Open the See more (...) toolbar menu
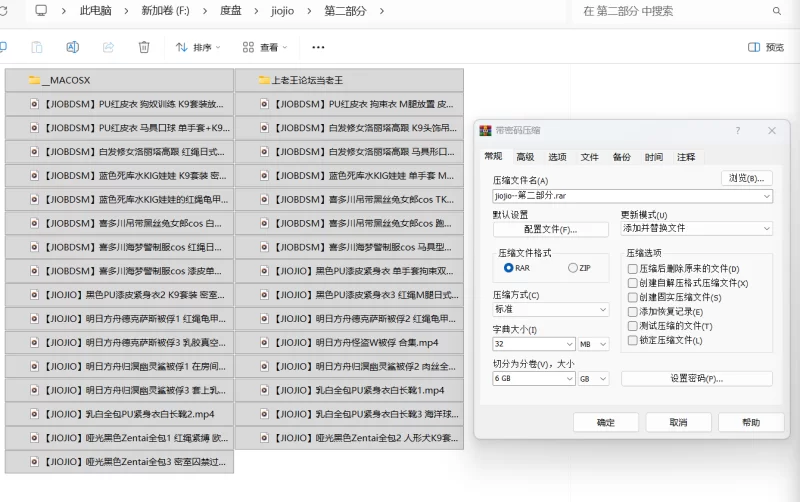 [318, 47]
